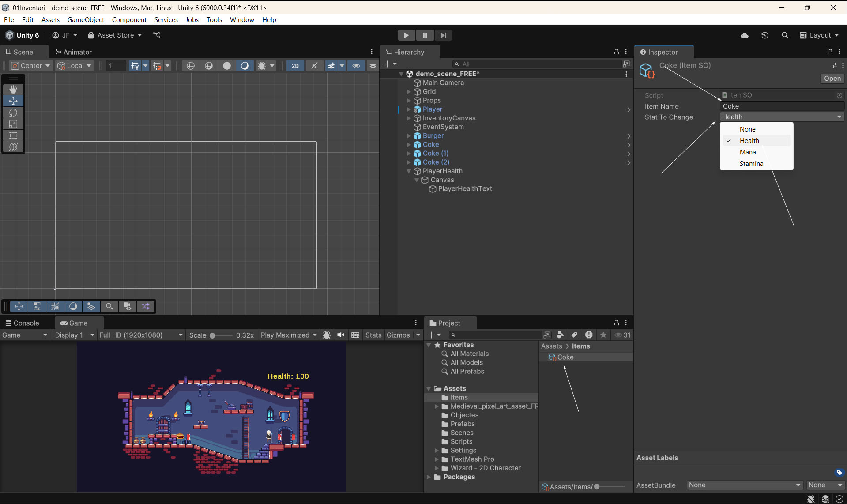Toggle the Inspector lock icon

[830, 52]
